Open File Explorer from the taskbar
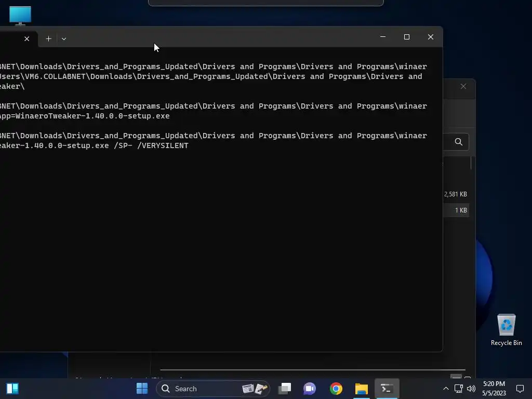 (362, 389)
